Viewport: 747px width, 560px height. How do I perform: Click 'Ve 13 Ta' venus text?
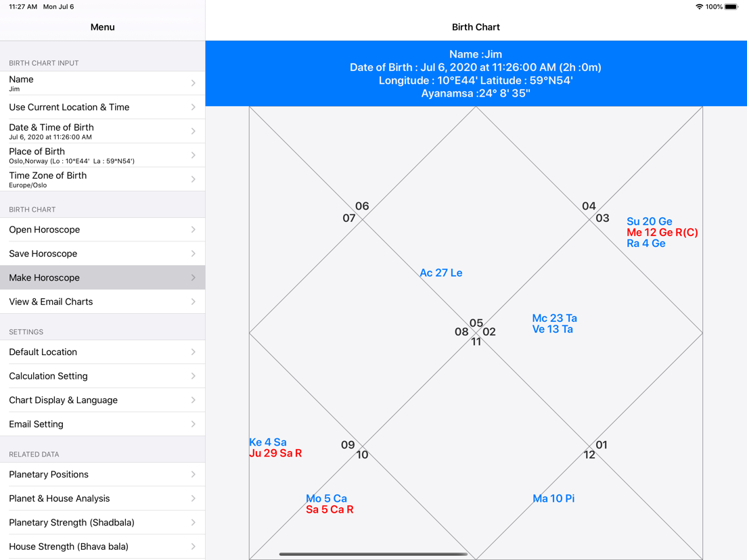[x=553, y=329]
